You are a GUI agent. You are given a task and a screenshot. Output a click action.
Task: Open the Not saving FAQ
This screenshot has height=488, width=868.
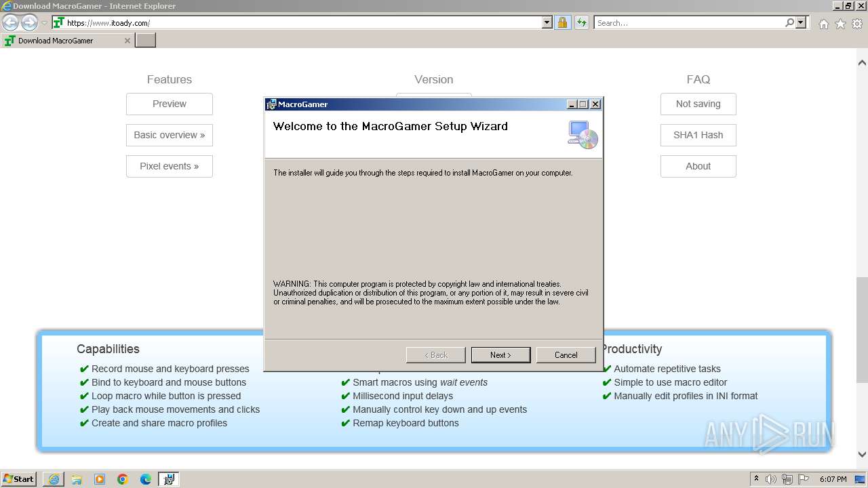click(698, 104)
